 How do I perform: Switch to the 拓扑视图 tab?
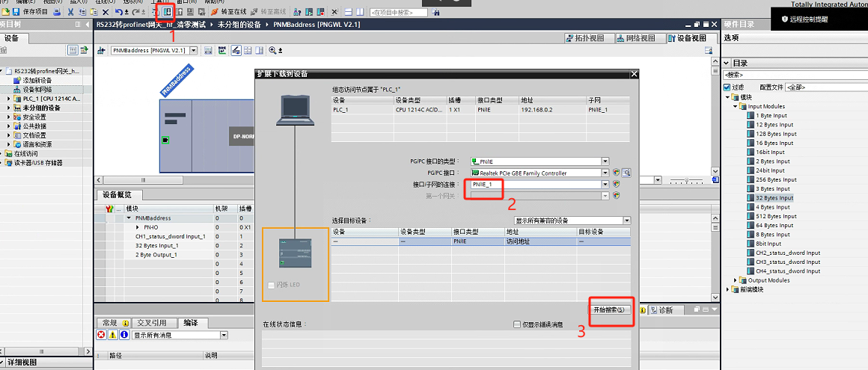590,38
